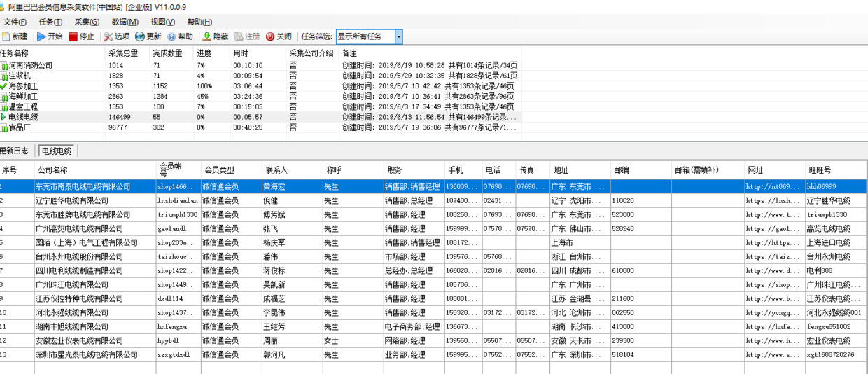Screen dimensions: 868x374
Task: Click the 更新 (Update) globe icon
Action: tap(140, 36)
